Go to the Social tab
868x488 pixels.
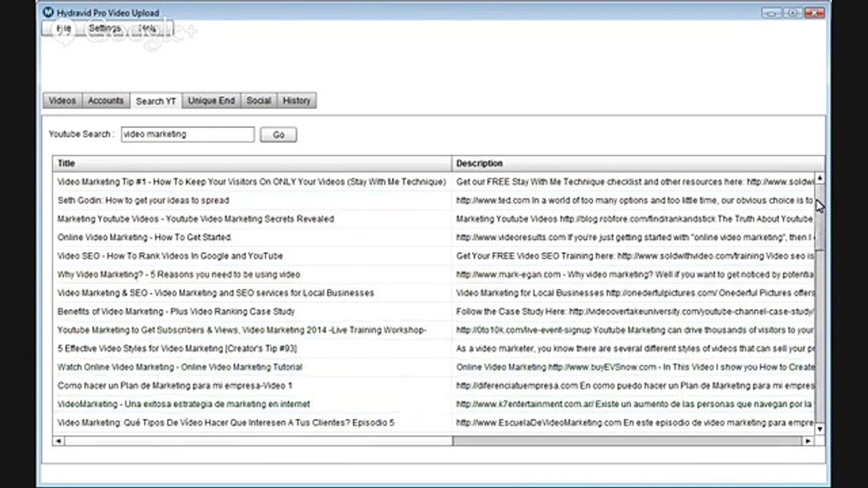(x=258, y=100)
